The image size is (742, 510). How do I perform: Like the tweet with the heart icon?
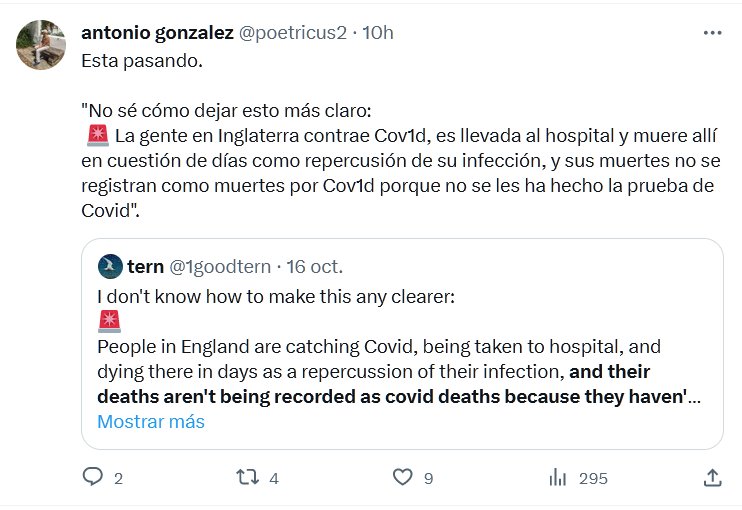(402, 477)
